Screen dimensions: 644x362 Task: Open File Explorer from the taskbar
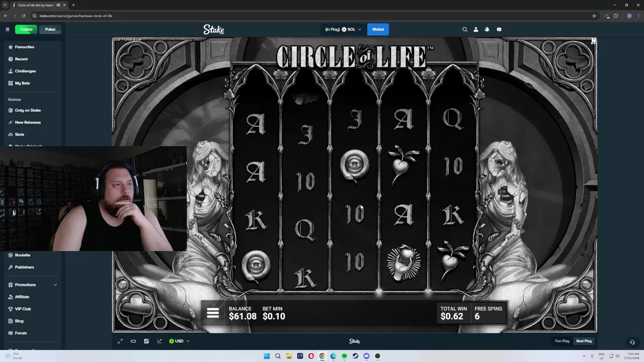pyautogui.click(x=289, y=356)
